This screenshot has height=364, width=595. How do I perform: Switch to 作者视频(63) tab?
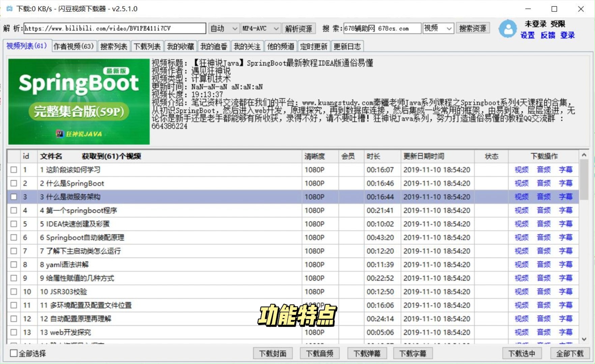point(74,46)
